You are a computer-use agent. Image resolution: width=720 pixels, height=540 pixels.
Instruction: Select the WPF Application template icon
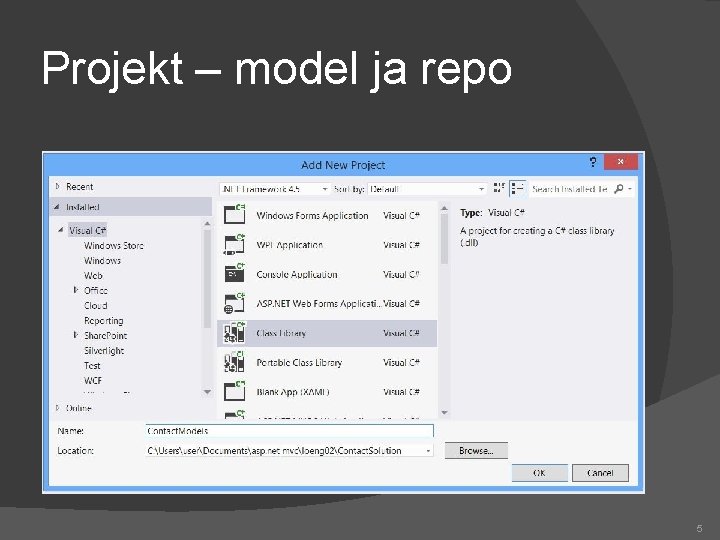click(234, 244)
